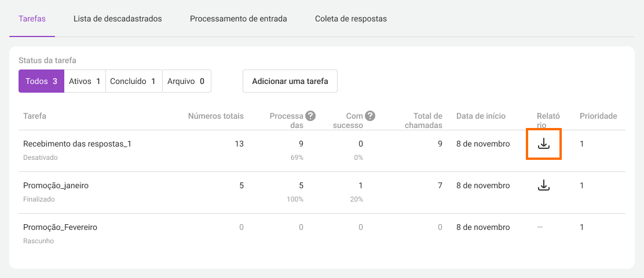The width and height of the screenshot is (644, 278).
Task: Download report for Recebimento das respostas_1
Action: (543, 144)
